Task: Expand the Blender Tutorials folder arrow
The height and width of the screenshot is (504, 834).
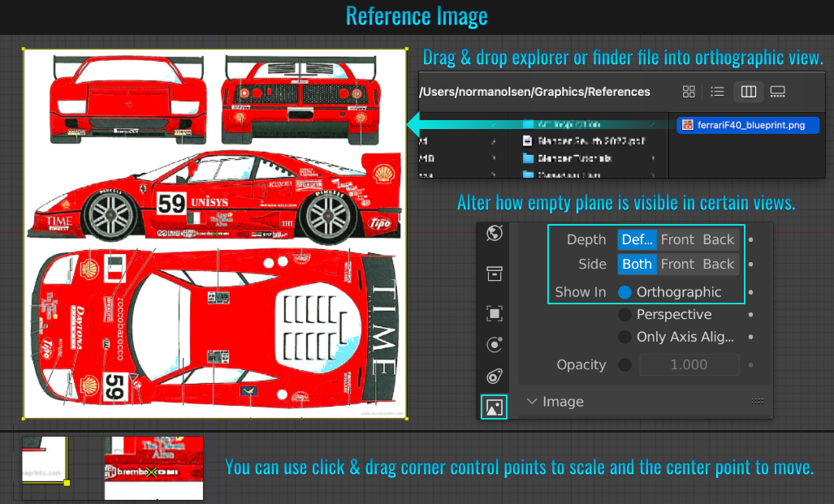Action: [x=653, y=158]
